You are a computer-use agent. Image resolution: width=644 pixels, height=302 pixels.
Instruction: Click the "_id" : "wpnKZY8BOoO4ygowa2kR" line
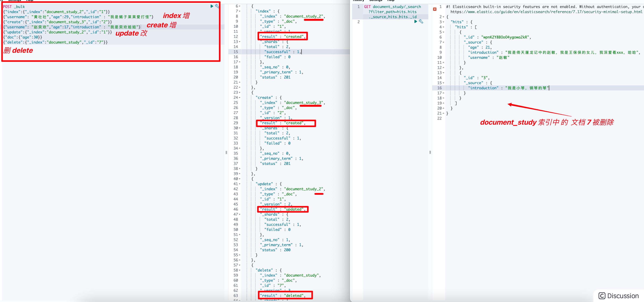point(497,37)
